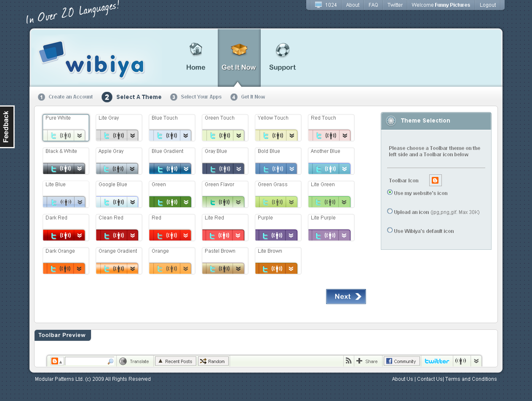Open the Get It Now tab label
This screenshot has height=401, width=532.
coord(239,67)
